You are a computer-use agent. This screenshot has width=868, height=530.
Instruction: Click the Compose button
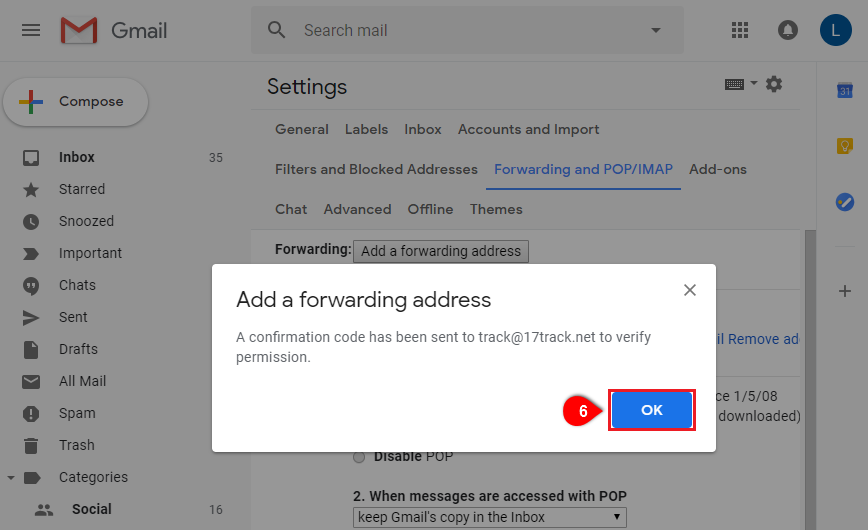click(x=76, y=102)
